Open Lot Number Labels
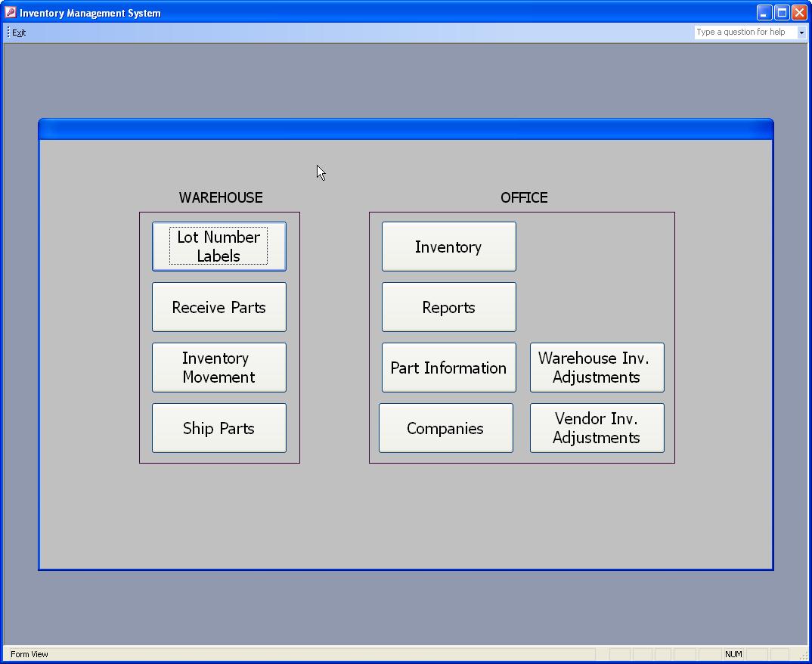Screen dimensions: 812x664 click(218, 247)
